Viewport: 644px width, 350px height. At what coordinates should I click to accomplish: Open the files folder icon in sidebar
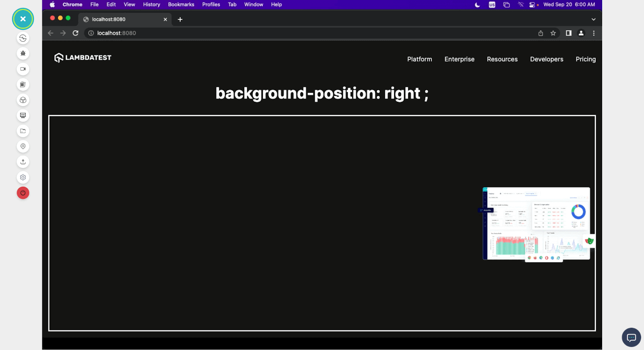(23, 131)
